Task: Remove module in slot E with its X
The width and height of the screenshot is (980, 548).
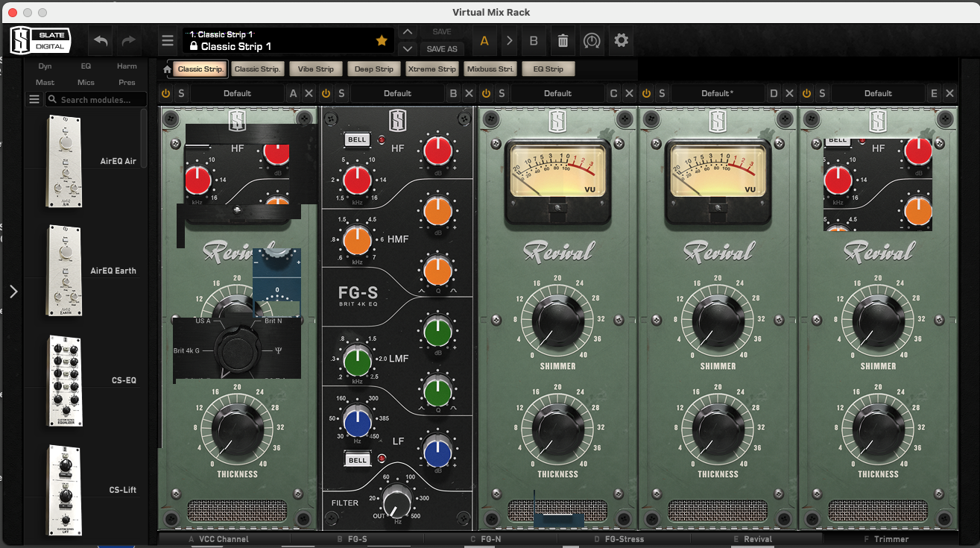Action: tap(949, 93)
